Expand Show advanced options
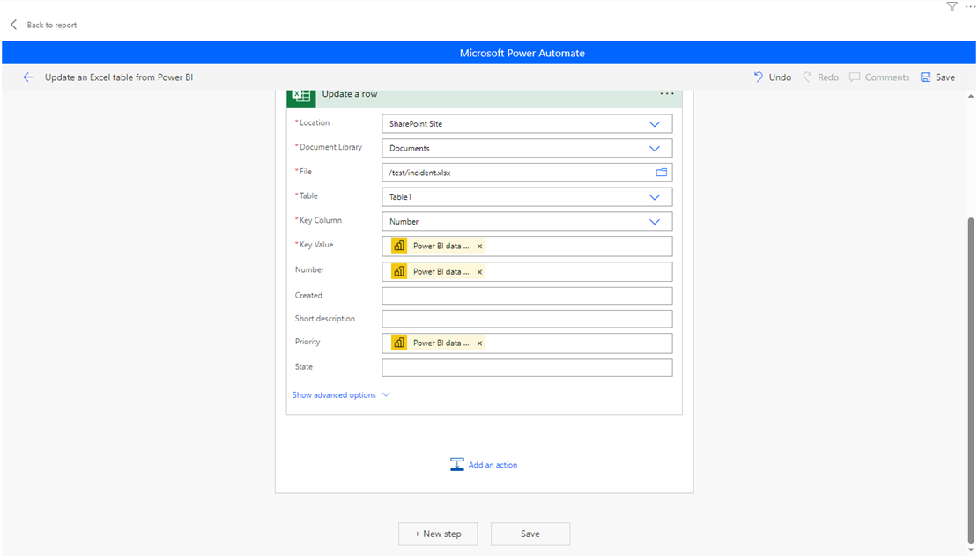Viewport: 978px width, 560px height. click(341, 394)
